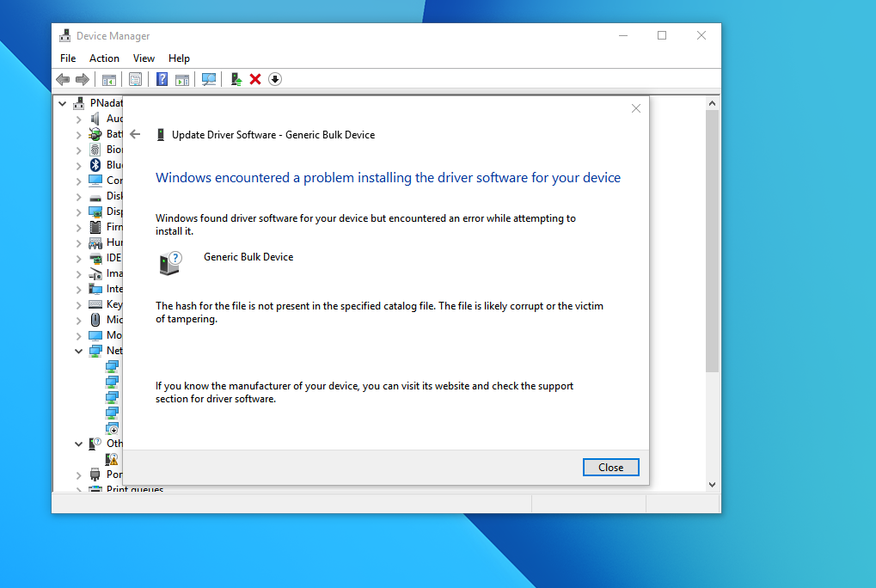Open the File menu
The image size is (876, 588).
click(x=68, y=58)
